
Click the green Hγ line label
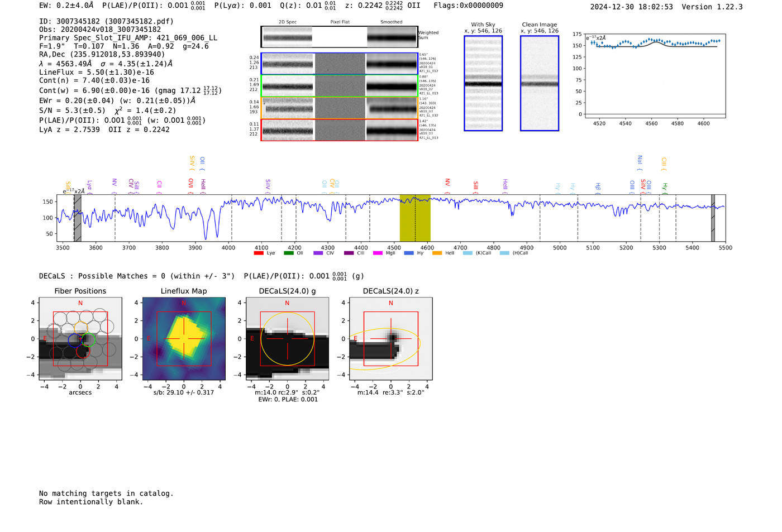665,188
